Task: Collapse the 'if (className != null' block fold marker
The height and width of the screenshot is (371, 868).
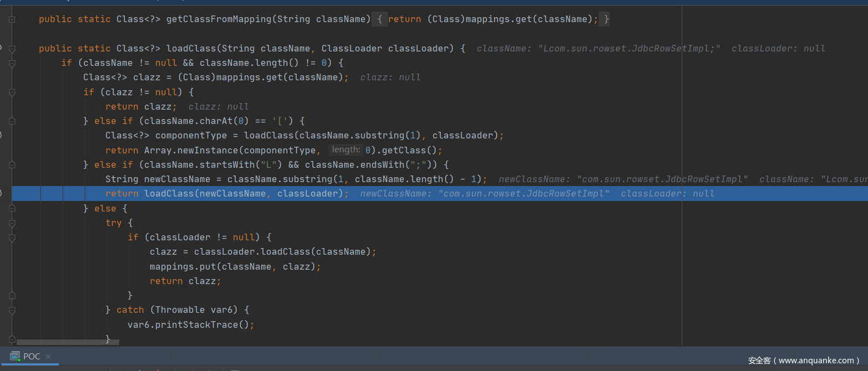Action: coord(12,63)
